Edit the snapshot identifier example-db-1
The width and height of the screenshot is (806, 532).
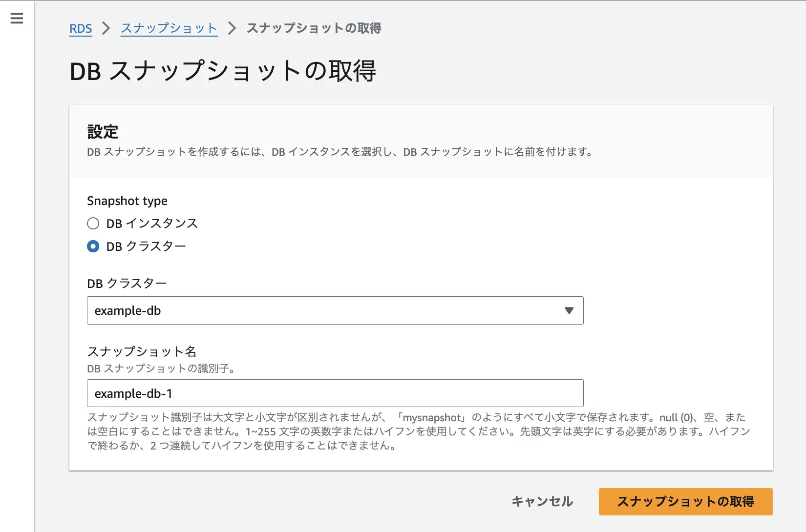point(335,393)
